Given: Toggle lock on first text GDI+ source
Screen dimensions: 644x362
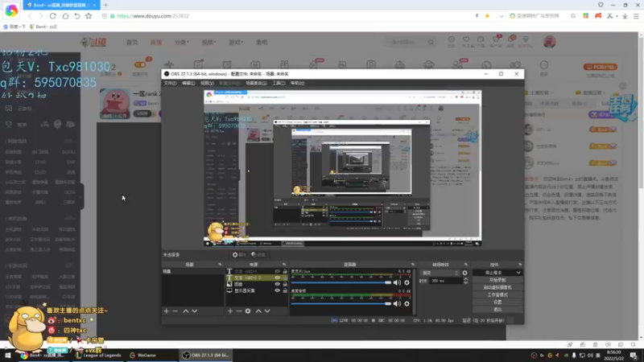Looking at the screenshot, I should click(x=285, y=271).
